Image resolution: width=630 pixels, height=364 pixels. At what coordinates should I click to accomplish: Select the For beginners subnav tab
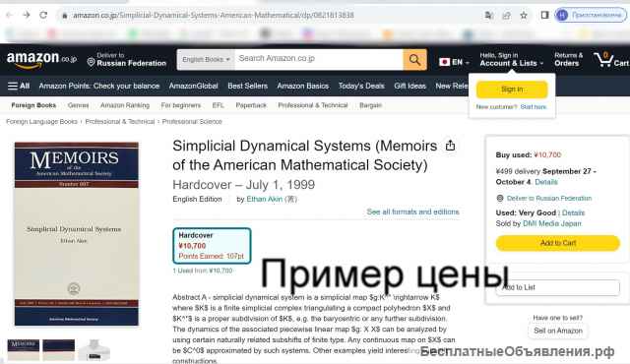point(181,105)
